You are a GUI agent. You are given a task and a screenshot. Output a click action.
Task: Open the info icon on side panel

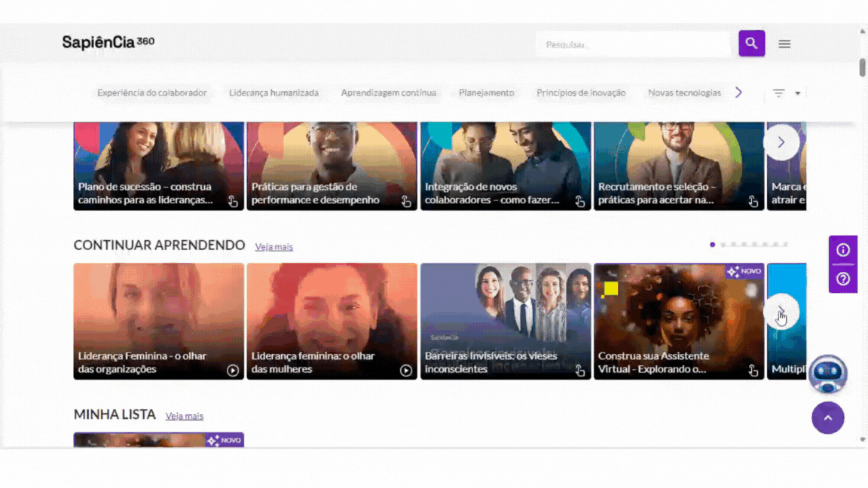tap(842, 250)
